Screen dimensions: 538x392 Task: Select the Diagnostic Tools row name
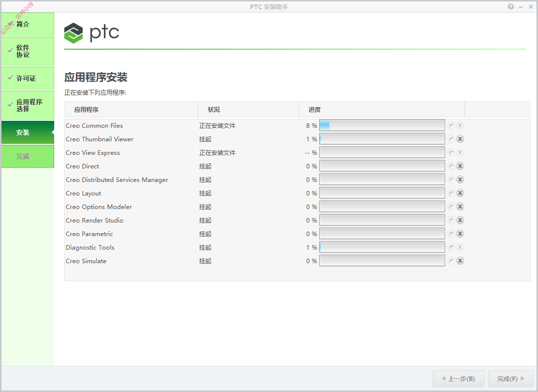pos(90,248)
